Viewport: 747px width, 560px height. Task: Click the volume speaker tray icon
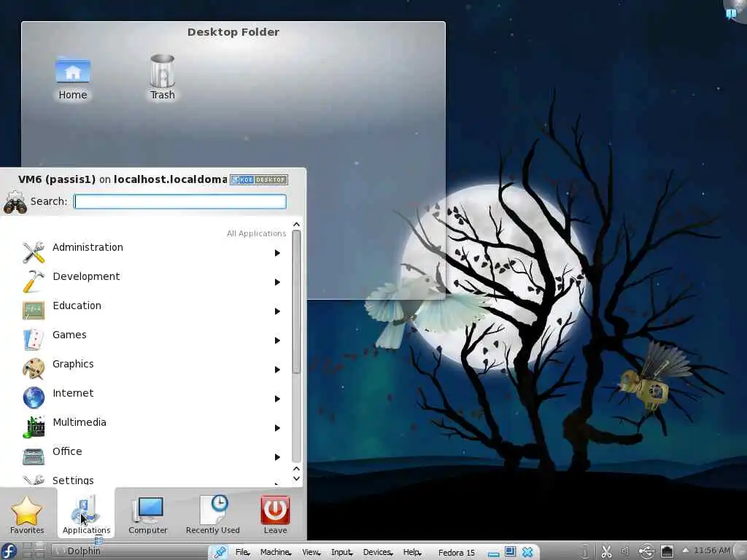tap(625, 551)
